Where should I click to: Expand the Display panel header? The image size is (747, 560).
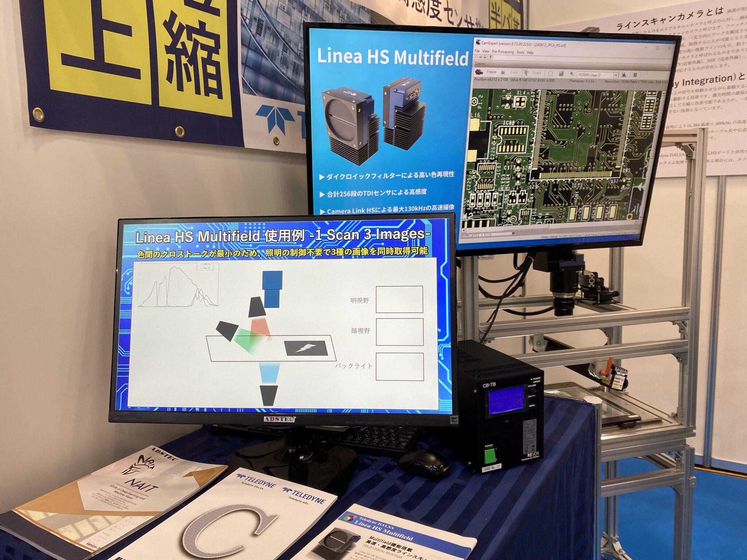(x=481, y=63)
